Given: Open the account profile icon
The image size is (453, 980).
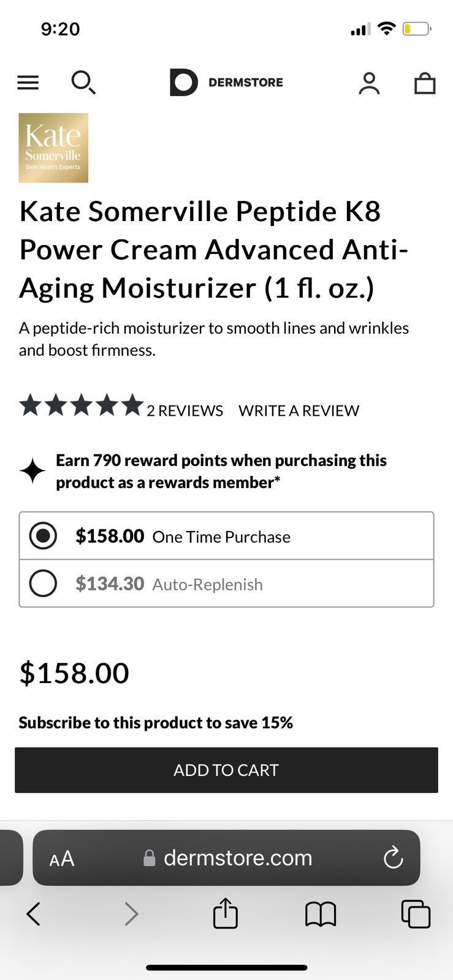Looking at the screenshot, I should pyautogui.click(x=369, y=83).
